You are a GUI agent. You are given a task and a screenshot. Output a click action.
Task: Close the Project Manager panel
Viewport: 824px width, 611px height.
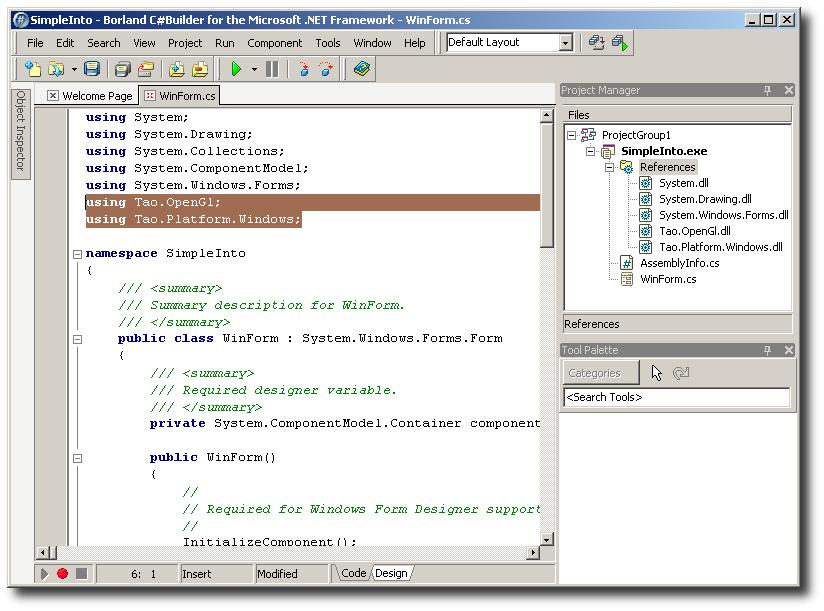(x=789, y=90)
